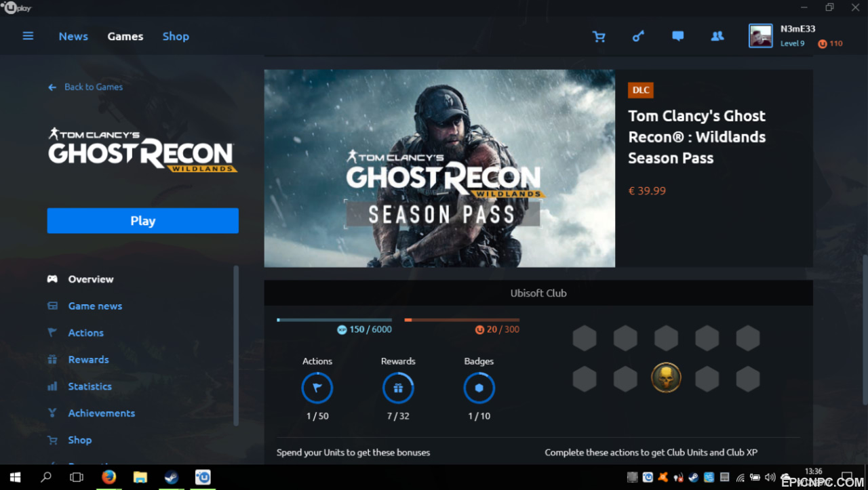Click the Badges hexagon circle icon

[479, 388]
